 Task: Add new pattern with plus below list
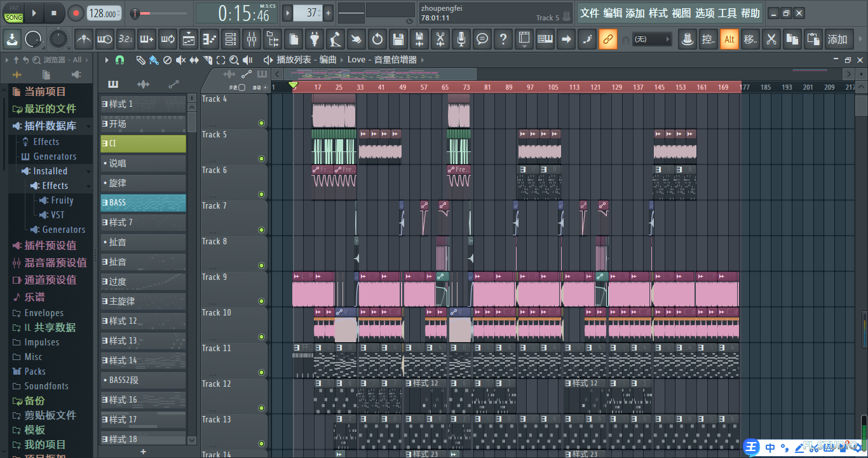click(x=143, y=452)
